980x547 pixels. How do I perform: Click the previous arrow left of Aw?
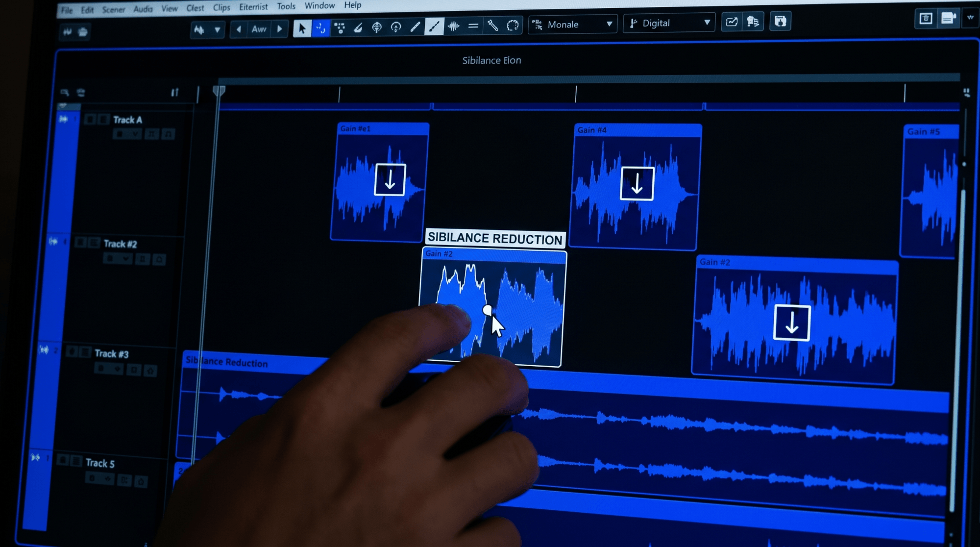[239, 29]
